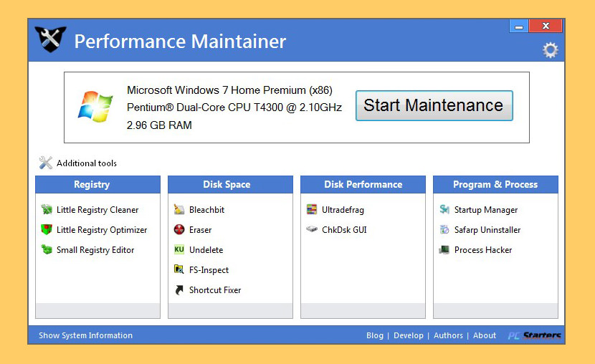
Task: Click the Registry column header
Action: click(x=98, y=184)
